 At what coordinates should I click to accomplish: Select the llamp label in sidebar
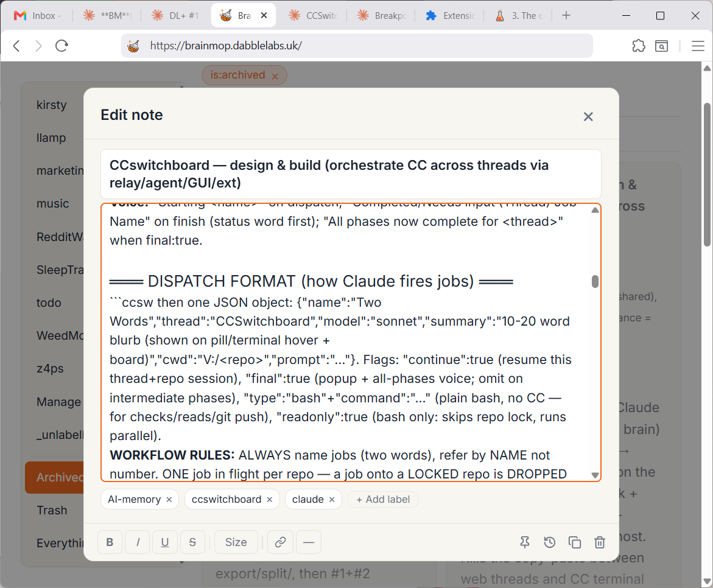click(51, 138)
